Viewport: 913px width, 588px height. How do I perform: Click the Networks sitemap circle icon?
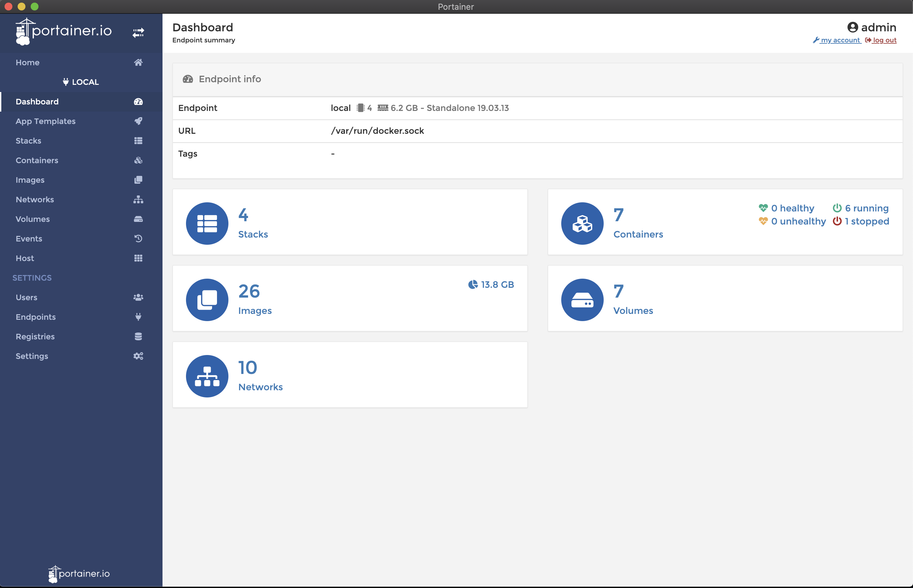tap(207, 376)
